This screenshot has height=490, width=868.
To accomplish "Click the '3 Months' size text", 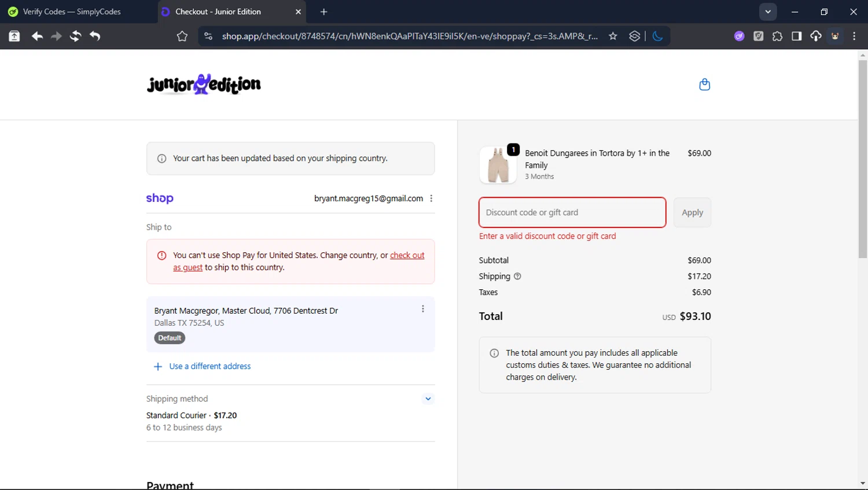I will pyautogui.click(x=539, y=176).
